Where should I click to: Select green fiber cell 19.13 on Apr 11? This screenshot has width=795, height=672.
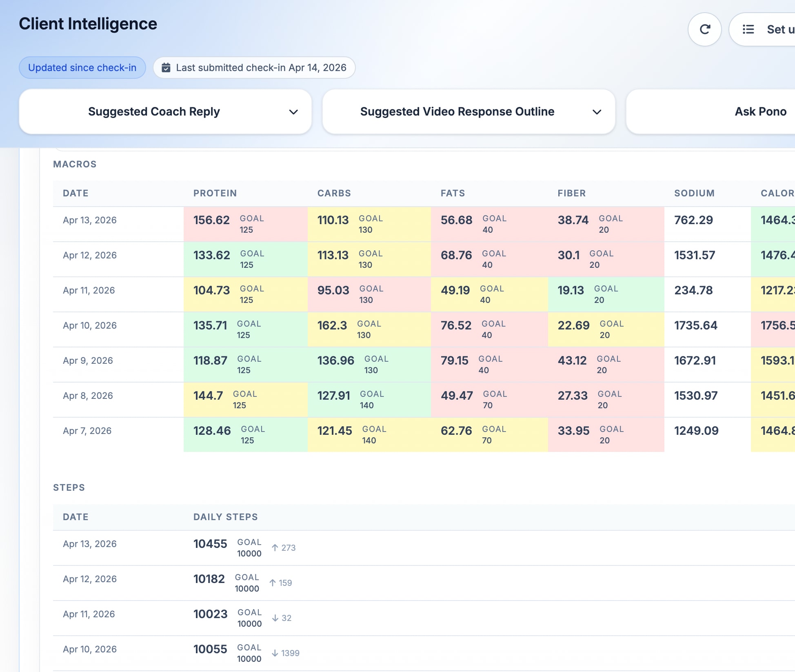571,290
